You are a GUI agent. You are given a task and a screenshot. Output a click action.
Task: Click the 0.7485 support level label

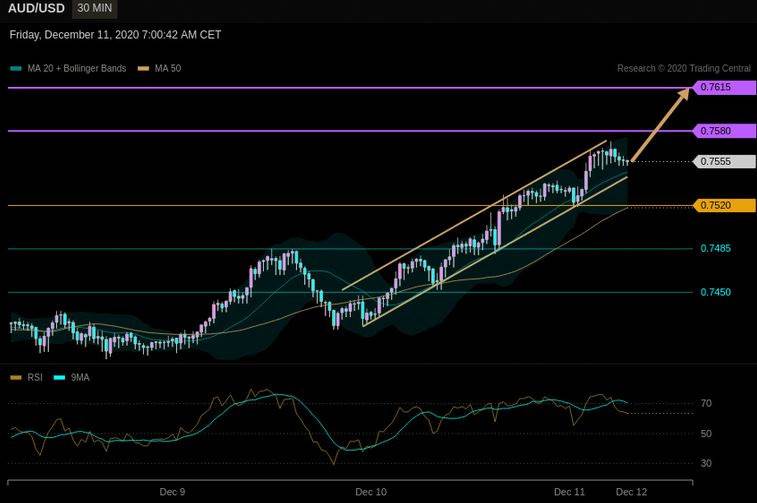(715, 249)
